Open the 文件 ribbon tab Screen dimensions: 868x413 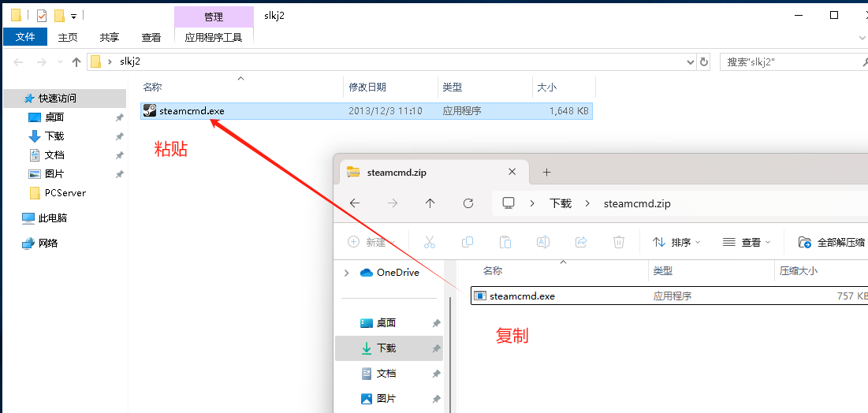[25, 37]
